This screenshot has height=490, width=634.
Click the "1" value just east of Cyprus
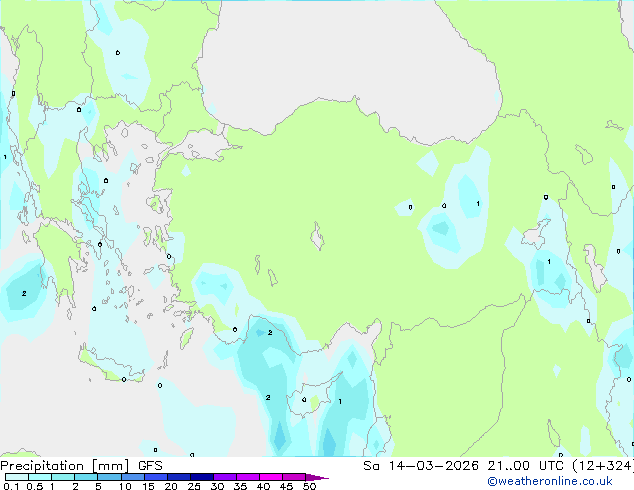pos(340,401)
